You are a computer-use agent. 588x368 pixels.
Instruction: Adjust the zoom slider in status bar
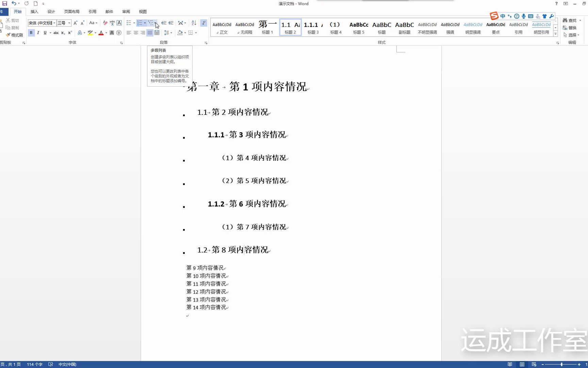(x=561, y=364)
